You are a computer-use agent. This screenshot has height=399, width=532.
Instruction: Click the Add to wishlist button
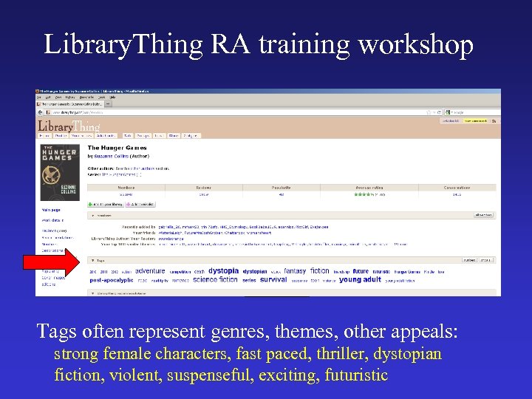coord(140,204)
